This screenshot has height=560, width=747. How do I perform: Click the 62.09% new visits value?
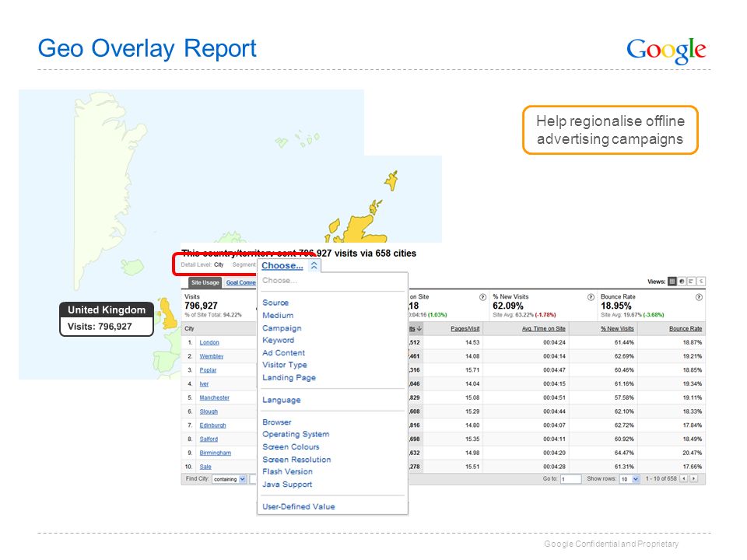pyautogui.click(x=508, y=306)
